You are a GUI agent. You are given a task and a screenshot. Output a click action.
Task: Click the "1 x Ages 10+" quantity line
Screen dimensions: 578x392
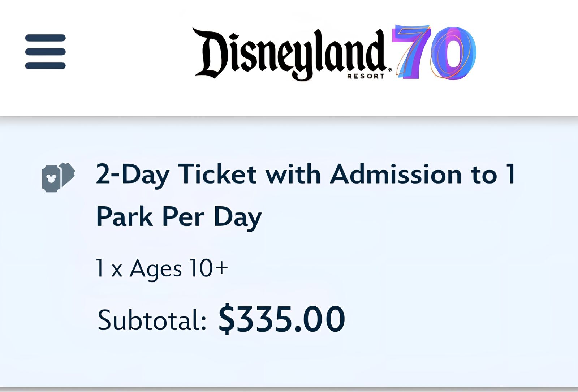pyautogui.click(x=162, y=268)
